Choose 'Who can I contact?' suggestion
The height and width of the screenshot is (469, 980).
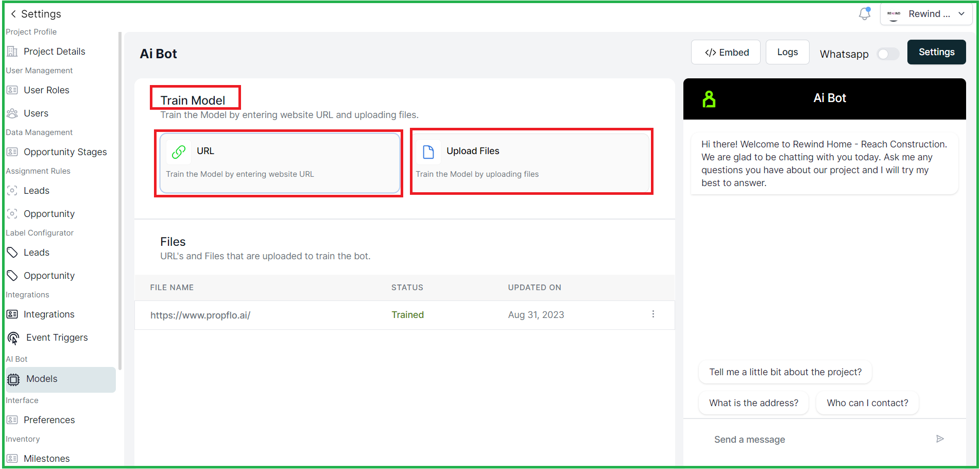coord(867,403)
